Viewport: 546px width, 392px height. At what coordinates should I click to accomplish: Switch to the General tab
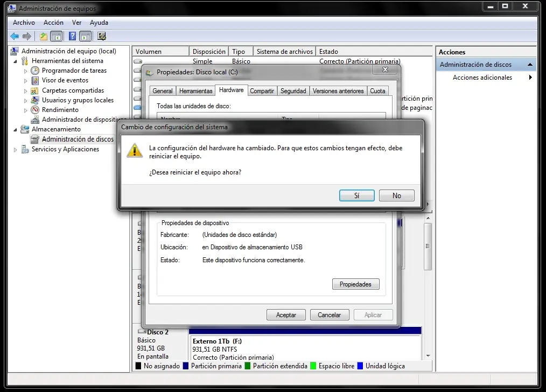click(x=163, y=91)
